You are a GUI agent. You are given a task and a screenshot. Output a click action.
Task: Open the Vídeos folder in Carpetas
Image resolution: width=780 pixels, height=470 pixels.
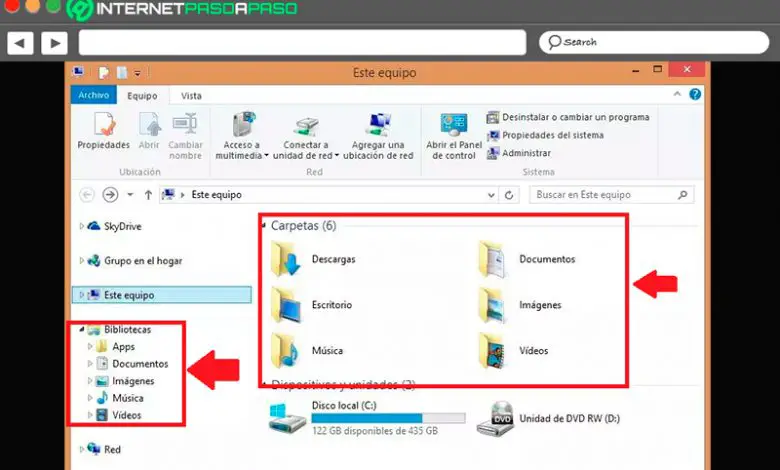513,351
